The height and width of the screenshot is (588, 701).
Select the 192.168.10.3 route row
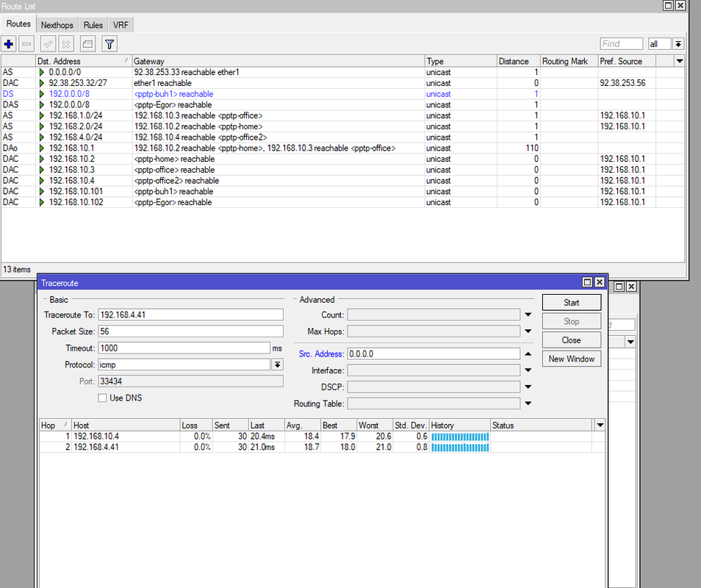pos(342,170)
